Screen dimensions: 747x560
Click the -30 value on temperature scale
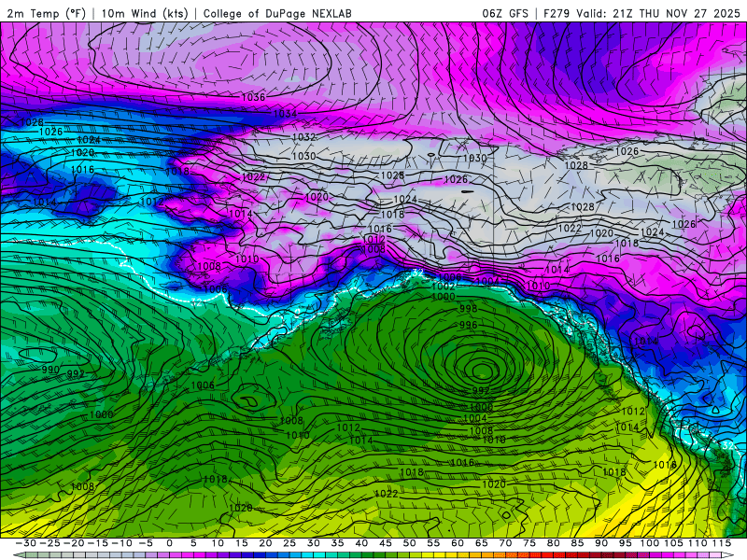coord(26,543)
